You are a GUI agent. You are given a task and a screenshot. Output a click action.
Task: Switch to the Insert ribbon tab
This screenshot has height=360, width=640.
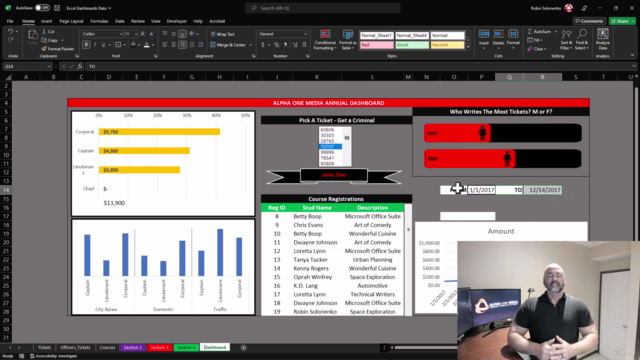(x=46, y=21)
